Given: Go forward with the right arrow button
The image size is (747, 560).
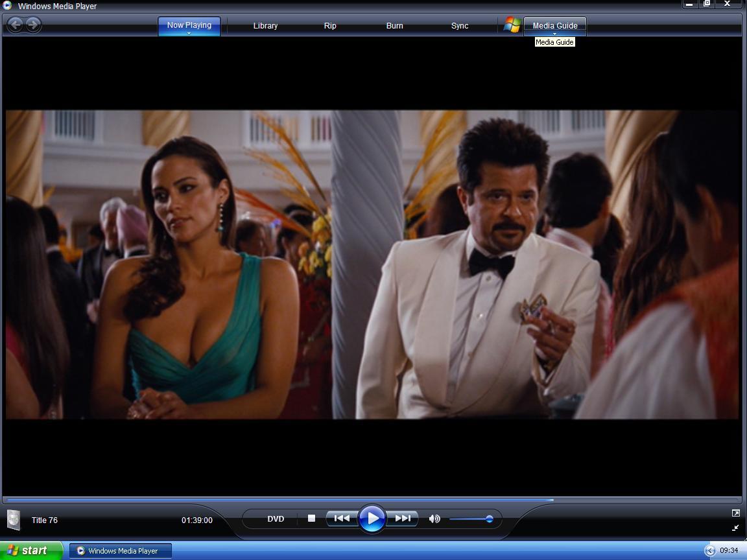Looking at the screenshot, I should coord(33,25).
